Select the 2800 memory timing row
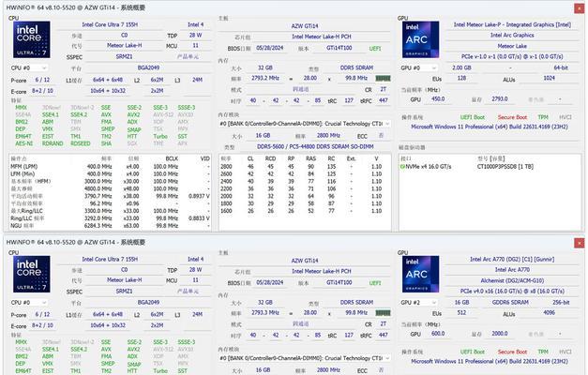This screenshot has width=588, height=375. (x=305, y=167)
